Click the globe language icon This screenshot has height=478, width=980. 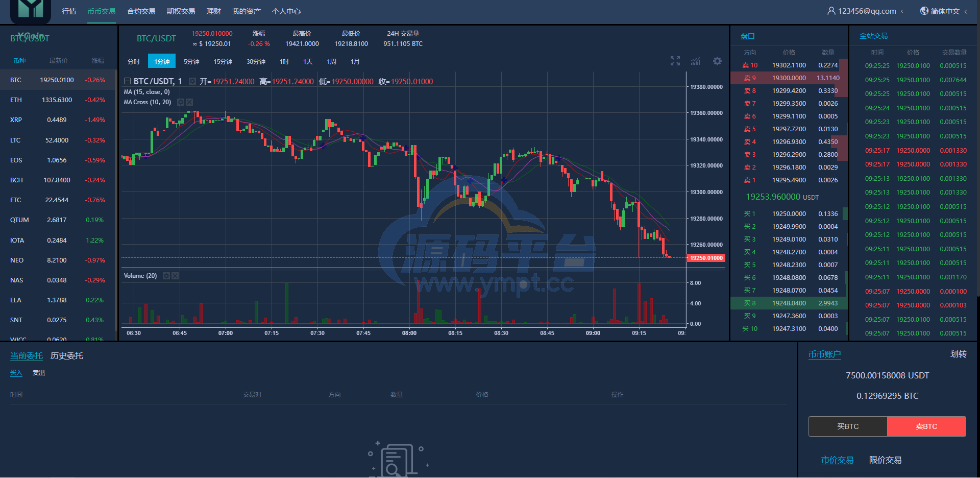coord(924,11)
